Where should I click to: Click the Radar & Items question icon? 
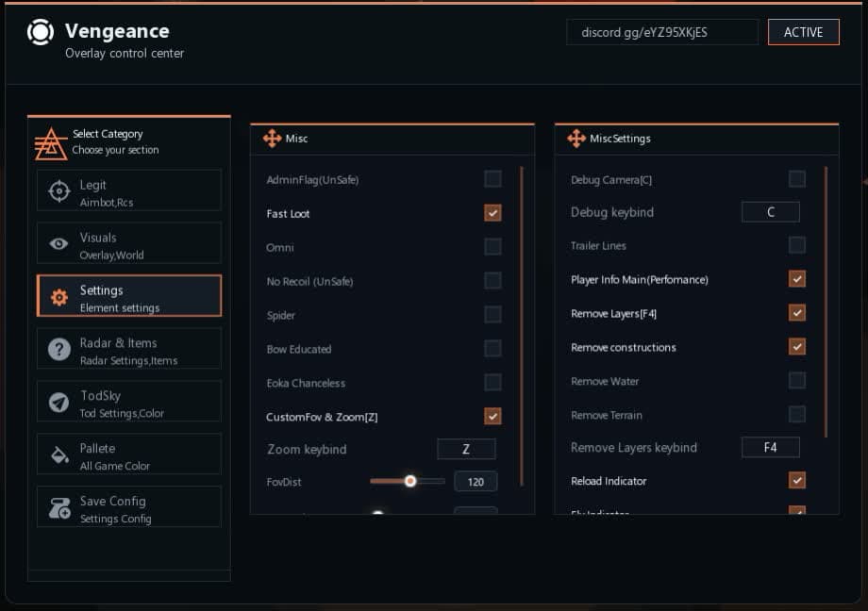59,350
